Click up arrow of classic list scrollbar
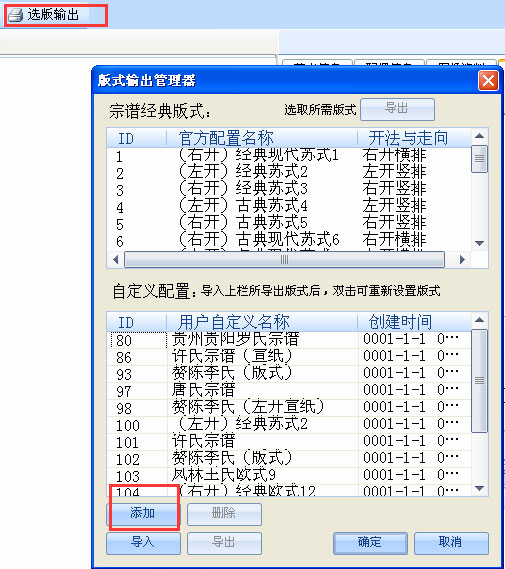Screen dimensions: 505x569 pos(479,136)
